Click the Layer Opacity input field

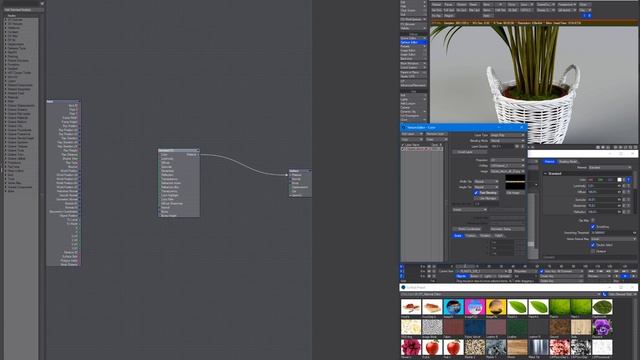pos(502,146)
